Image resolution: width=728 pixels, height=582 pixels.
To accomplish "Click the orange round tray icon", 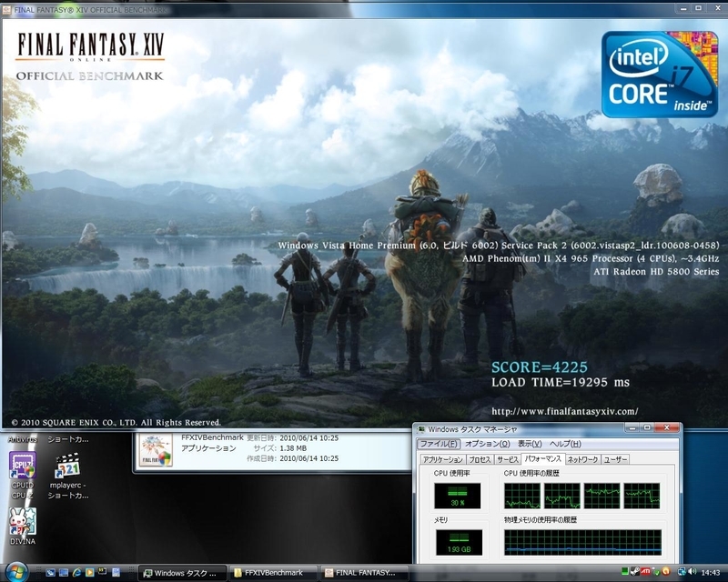I will (666, 571).
